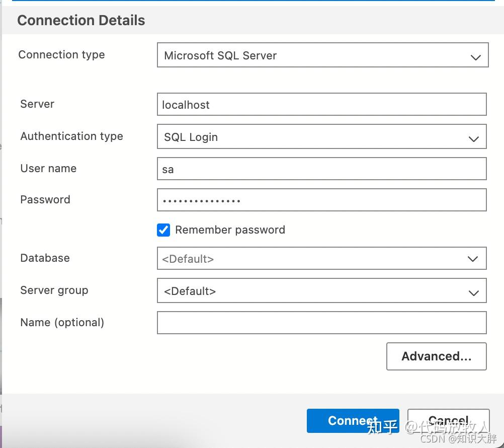The image size is (504, 448).
Task: Click the Connection Details header
Action: [x=81, y=20]
